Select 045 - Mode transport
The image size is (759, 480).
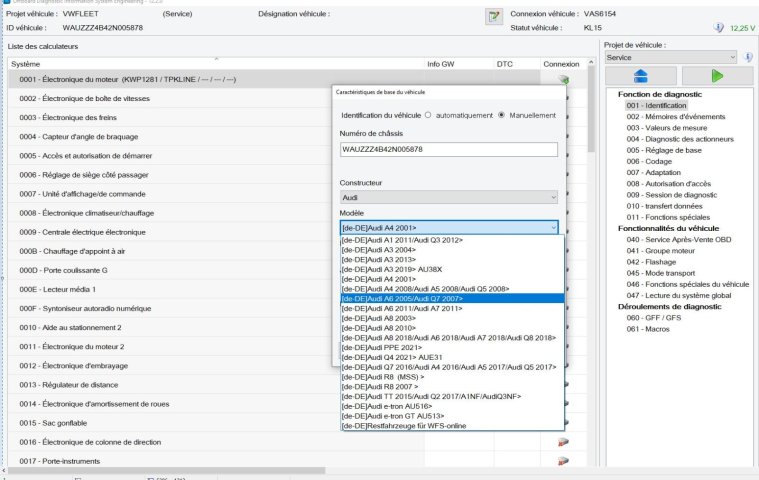pos(660,273)
